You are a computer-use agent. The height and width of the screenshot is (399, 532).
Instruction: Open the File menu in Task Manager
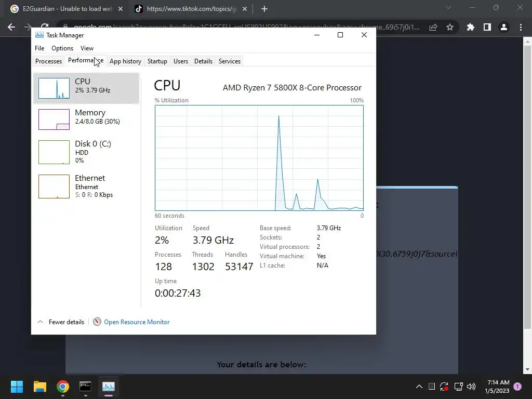(39, 48)
